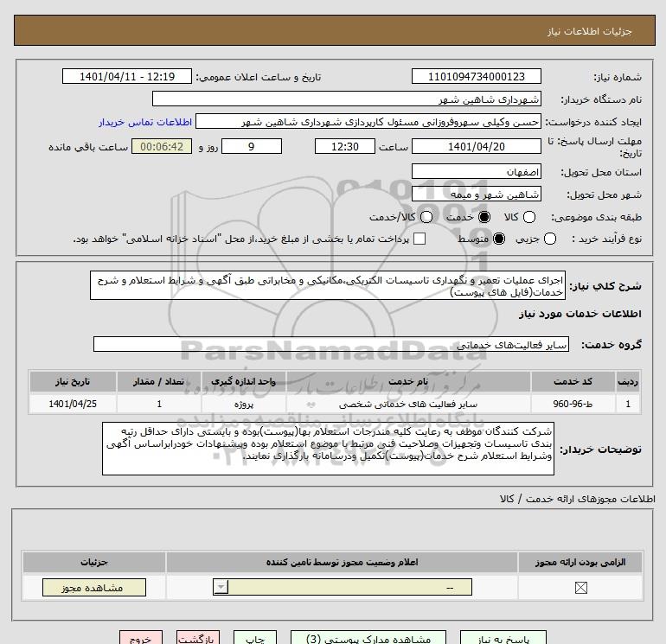Click the remaining time field 00:06:42
The height and width of the screenshot is (644, 666).
(x=162, y=146)
